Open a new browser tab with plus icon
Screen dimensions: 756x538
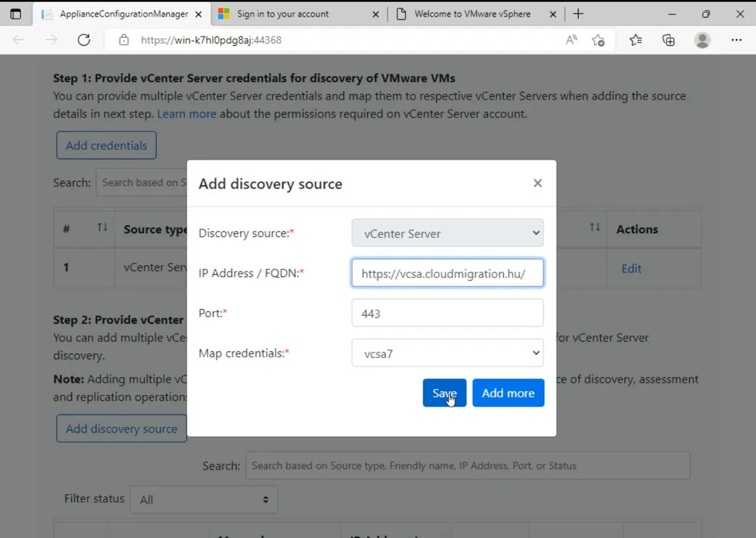point(578,14)
